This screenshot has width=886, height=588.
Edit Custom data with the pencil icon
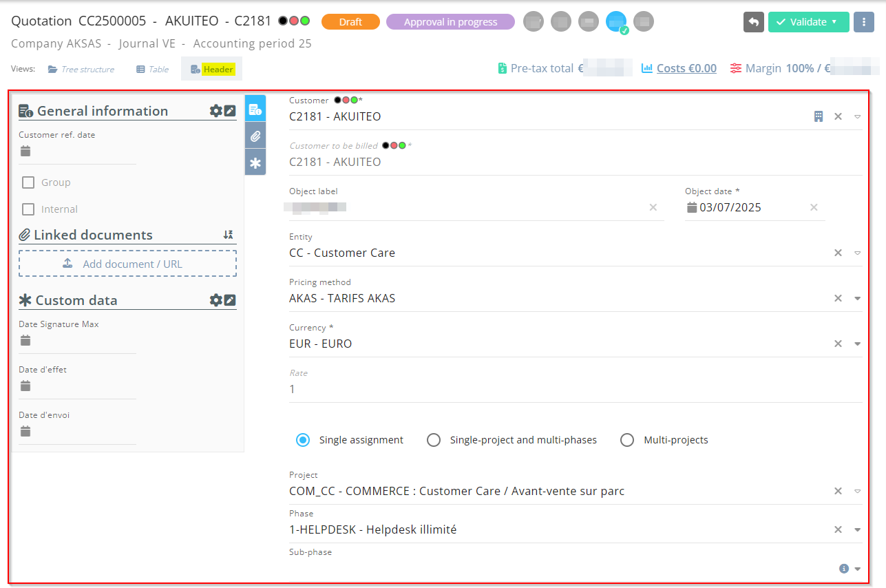pyautogui.click(x=230, y=300)
